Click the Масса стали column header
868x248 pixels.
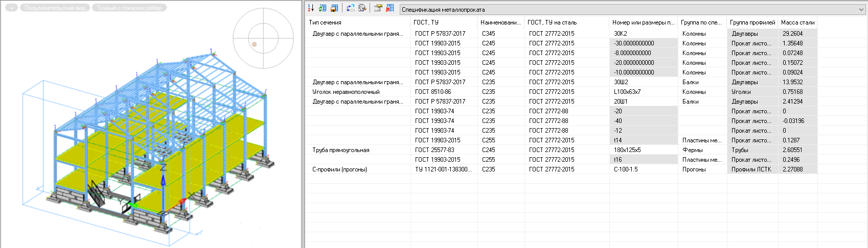tap(797, 22)
